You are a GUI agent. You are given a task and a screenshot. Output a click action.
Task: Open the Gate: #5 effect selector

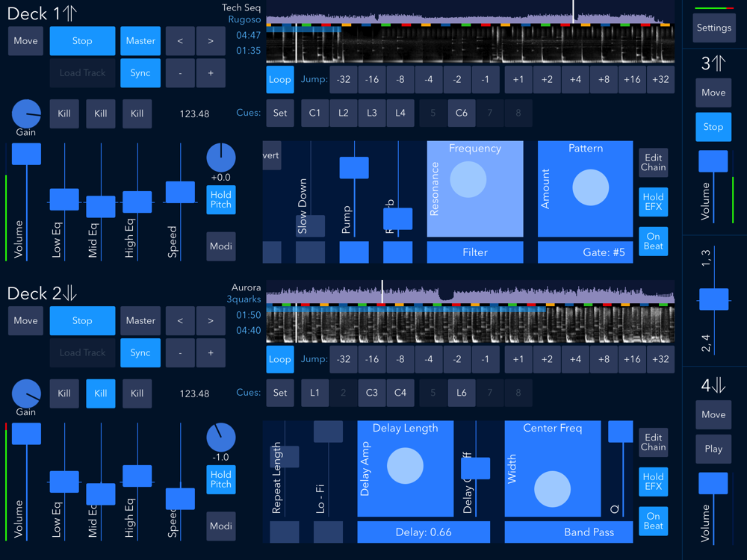(x=586, y=252)
